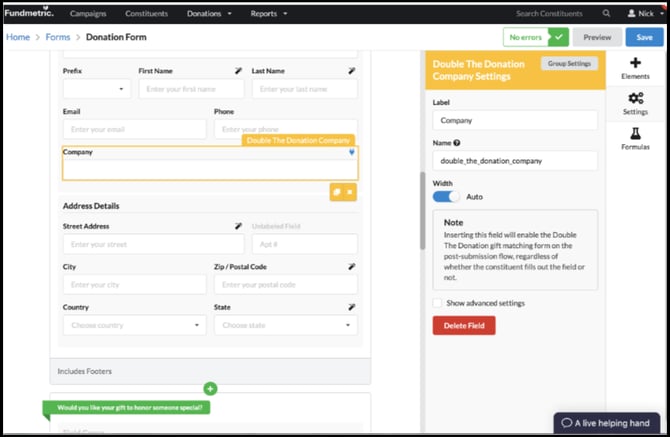
Task: Open the Prefix dropdown
Action: point(96,89)
